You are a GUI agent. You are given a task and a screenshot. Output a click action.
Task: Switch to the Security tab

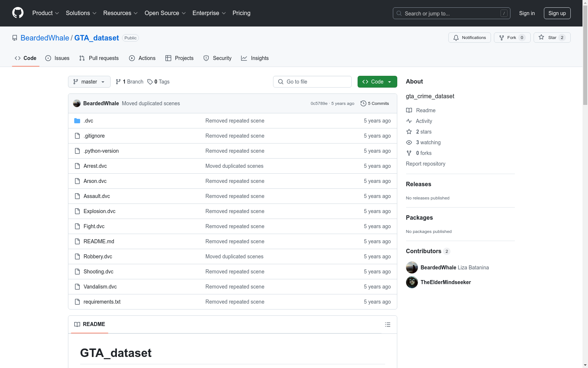[x=218, y=58]
